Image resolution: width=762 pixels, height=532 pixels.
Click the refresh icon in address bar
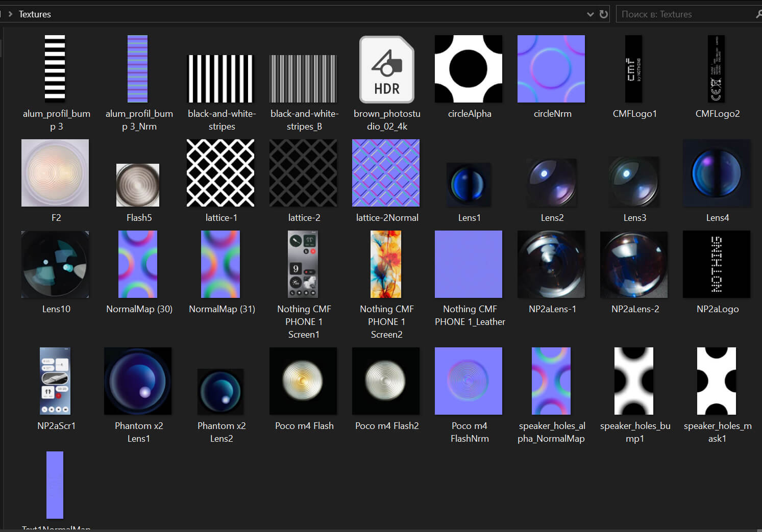pyautogui.click(x=603, y=14)
